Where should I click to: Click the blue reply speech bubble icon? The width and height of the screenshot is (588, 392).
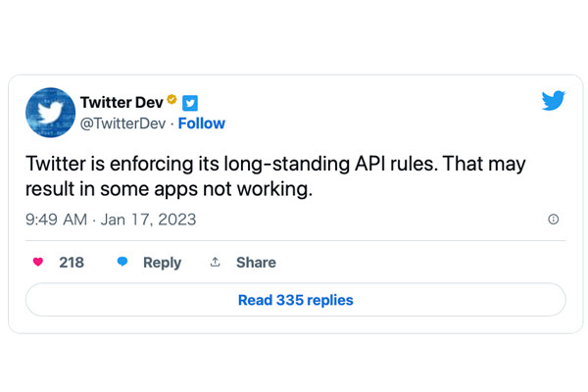(122, 262)
